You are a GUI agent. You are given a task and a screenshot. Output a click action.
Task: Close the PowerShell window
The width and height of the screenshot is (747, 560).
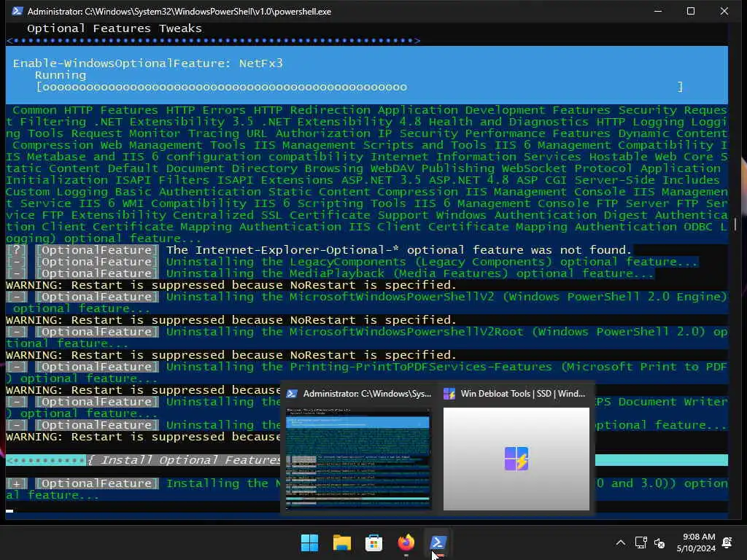pos(724,11)
